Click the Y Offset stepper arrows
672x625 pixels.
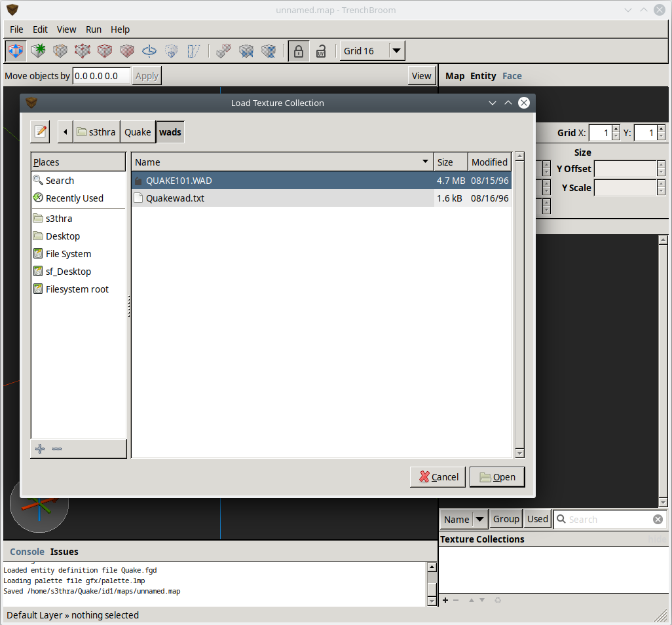coord(661,169)
